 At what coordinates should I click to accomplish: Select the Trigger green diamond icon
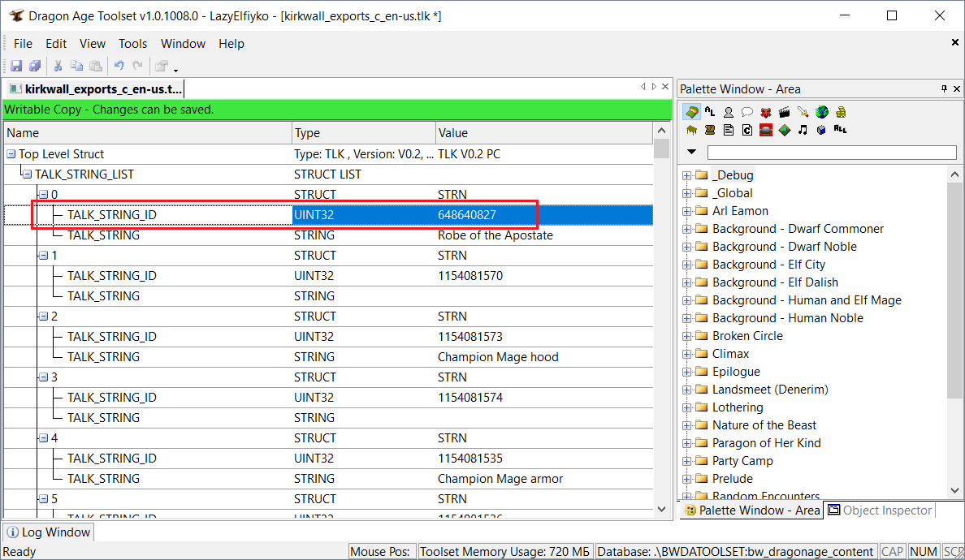(x=784, y=130)
